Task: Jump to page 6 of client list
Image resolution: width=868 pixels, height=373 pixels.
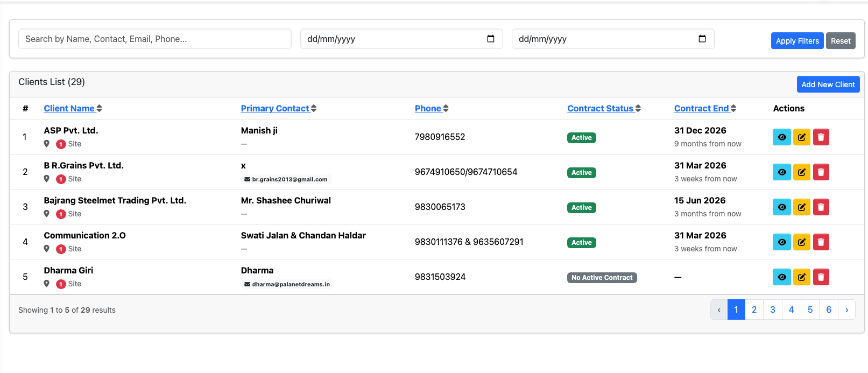Action: pos(829,309)
